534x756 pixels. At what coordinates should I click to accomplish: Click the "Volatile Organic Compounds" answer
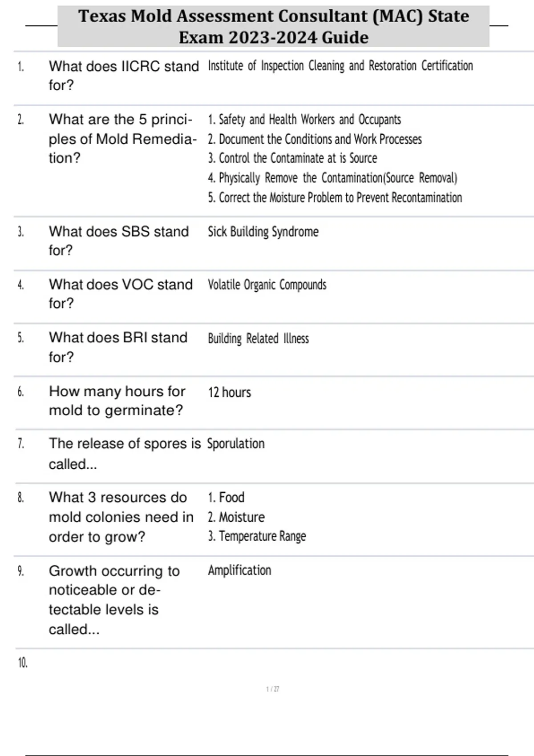click(x=267, y=285)
